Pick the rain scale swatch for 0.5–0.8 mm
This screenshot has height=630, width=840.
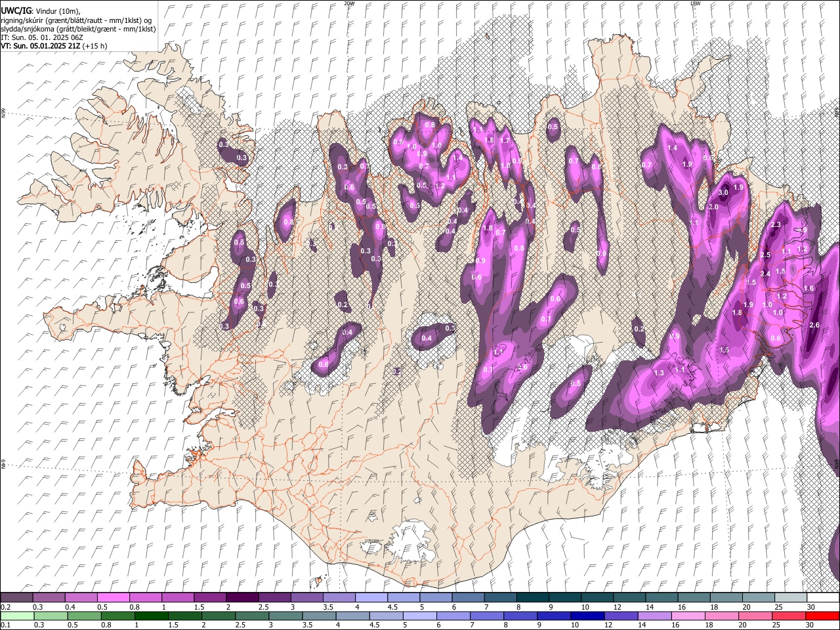coord(85,616)
